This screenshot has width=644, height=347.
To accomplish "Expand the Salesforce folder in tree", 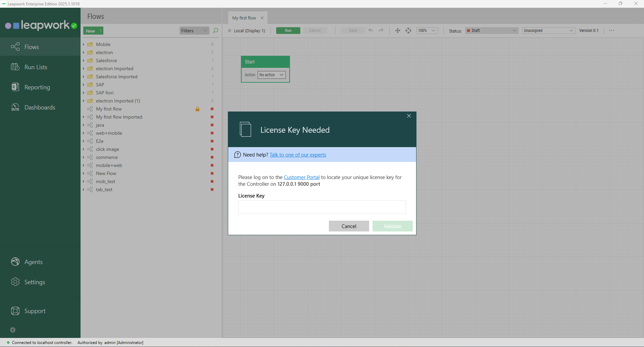I will [84, 60].
